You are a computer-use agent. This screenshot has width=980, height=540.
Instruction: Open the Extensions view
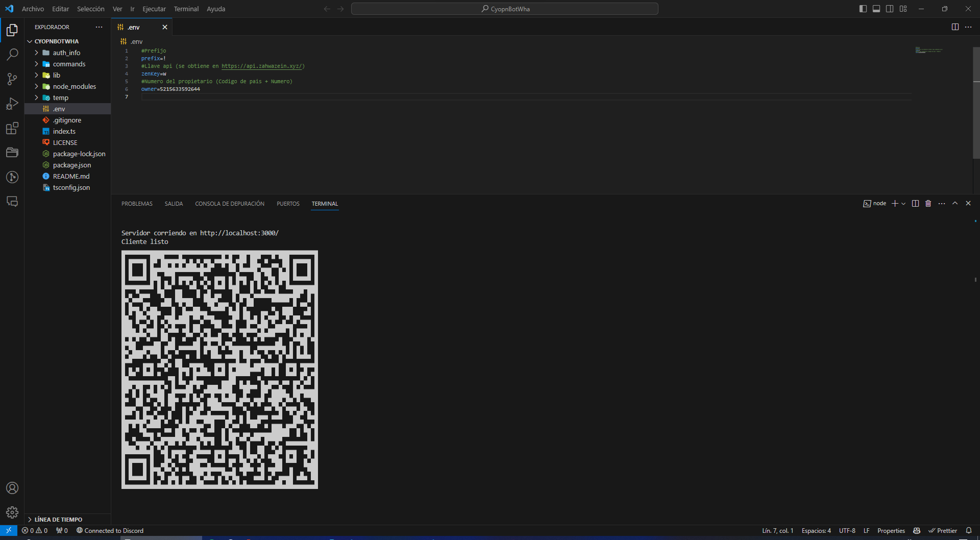click(x=12, y=128)
